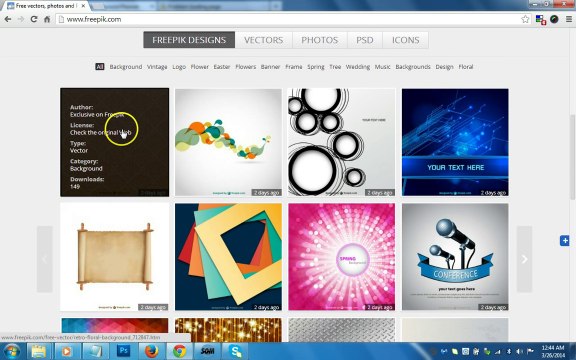Filter by the Design tag

pyautogui.click(x=444, y=66)
